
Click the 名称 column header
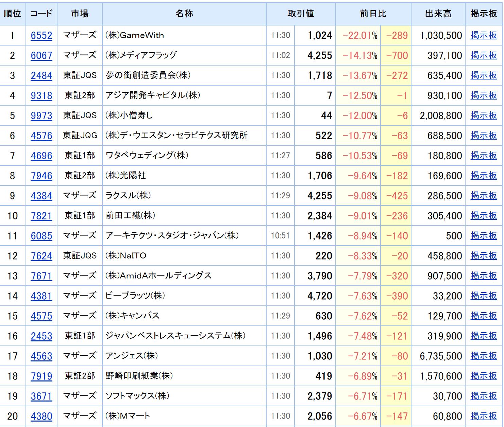point(184,14)
